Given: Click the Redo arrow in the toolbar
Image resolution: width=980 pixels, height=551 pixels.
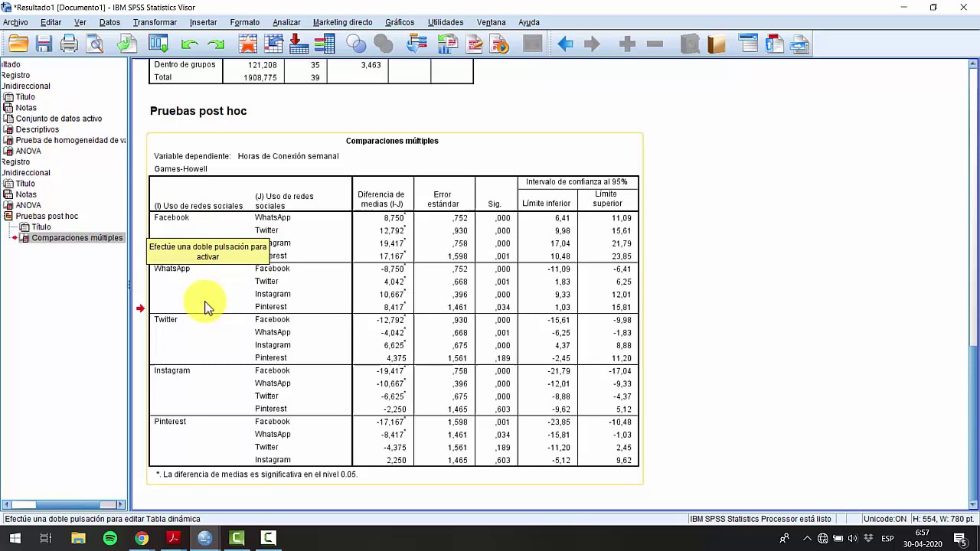Looking at the screenshot, I should (x=216, y=44).
